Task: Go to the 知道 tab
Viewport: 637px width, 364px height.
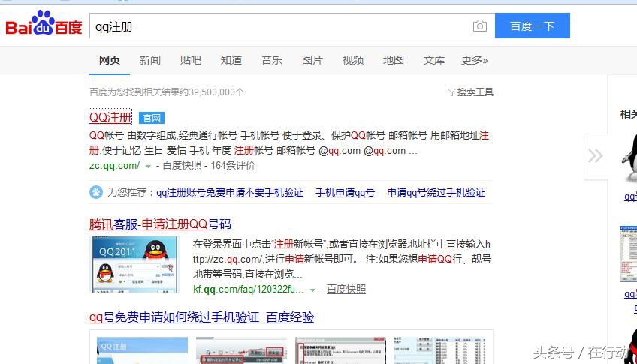Action: tap(231, 60)
